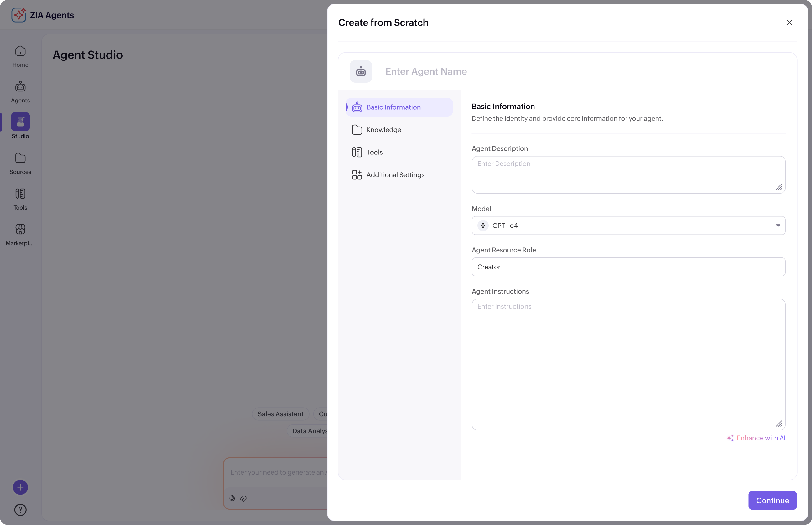
Task: Click the Enhance with AI sparkle icon
Action: (730, 439)
